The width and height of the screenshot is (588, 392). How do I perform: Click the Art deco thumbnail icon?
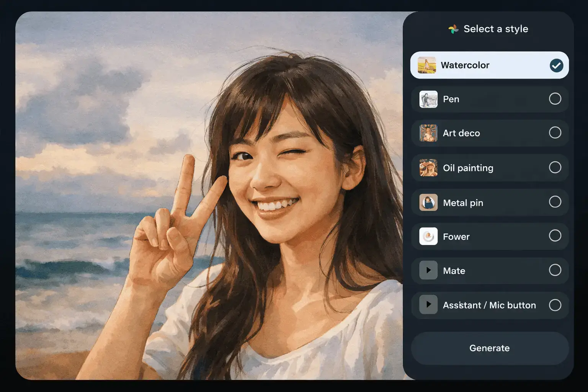click(428, 133)
